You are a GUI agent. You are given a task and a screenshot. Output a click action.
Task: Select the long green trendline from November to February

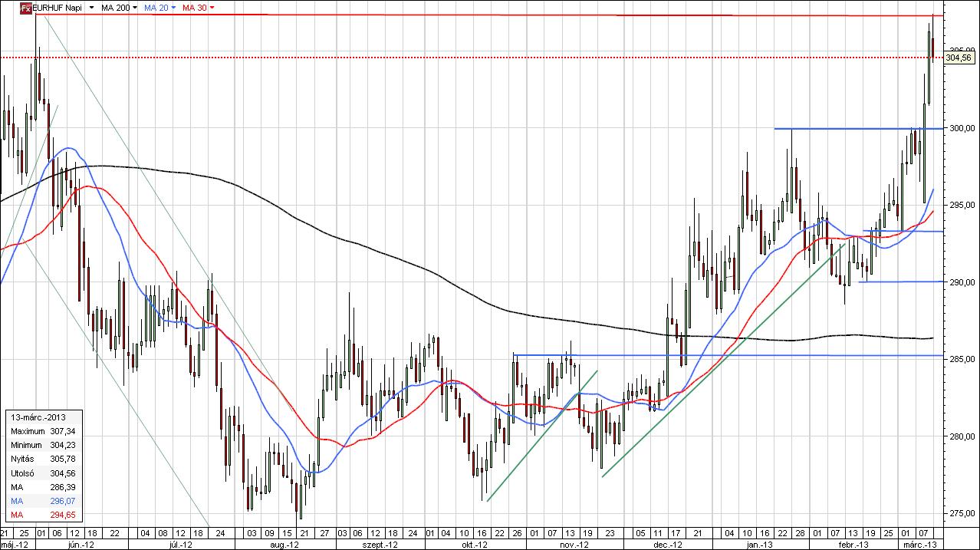pos(724,361)
